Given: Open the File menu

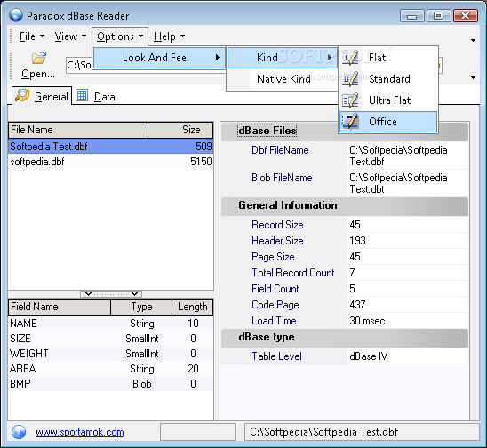Looking at the screenshot, I should coord(32,36).
